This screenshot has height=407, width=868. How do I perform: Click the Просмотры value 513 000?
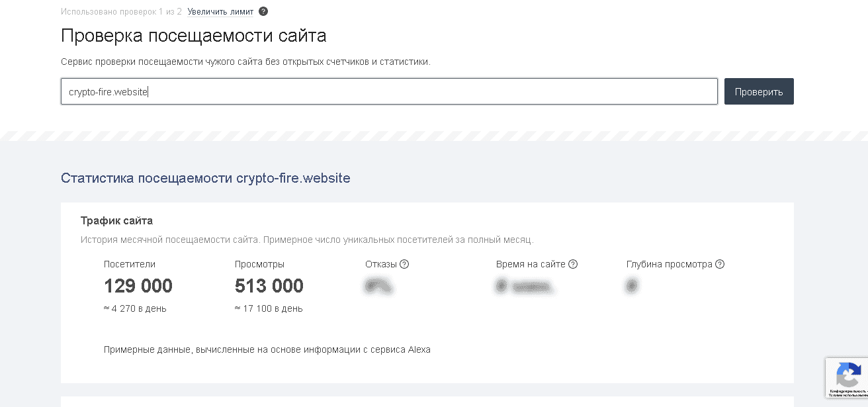coord(269,285)
